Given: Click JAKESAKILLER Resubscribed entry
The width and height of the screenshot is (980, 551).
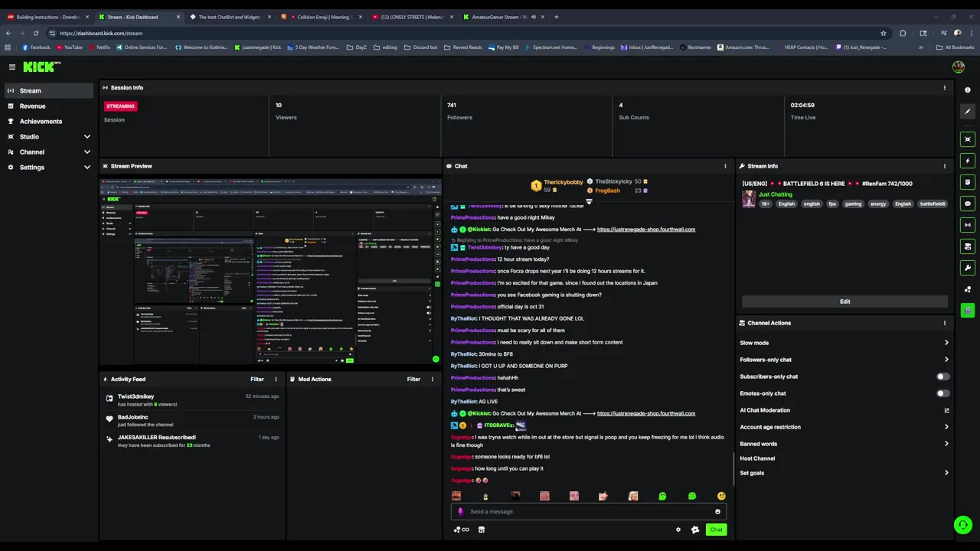Looking at the screenshot, I should pos(193,442).
